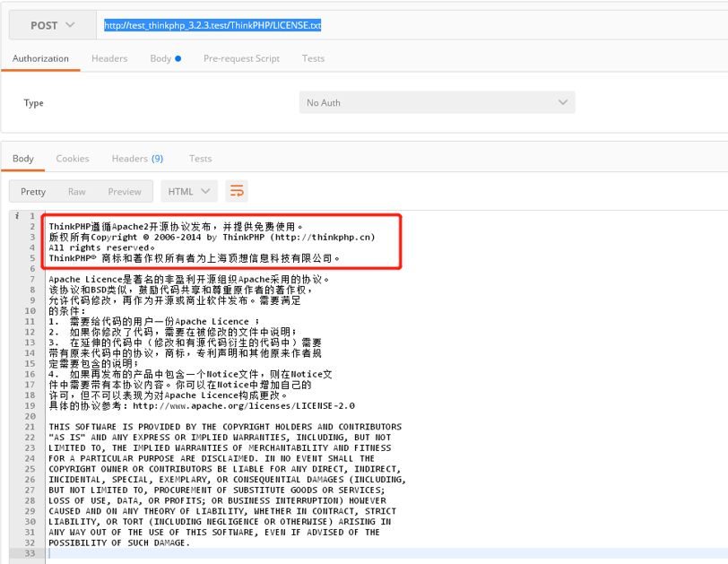Switch to Preview response view
The height and width of the screenshot is (564, 728).
coord(125,192)
